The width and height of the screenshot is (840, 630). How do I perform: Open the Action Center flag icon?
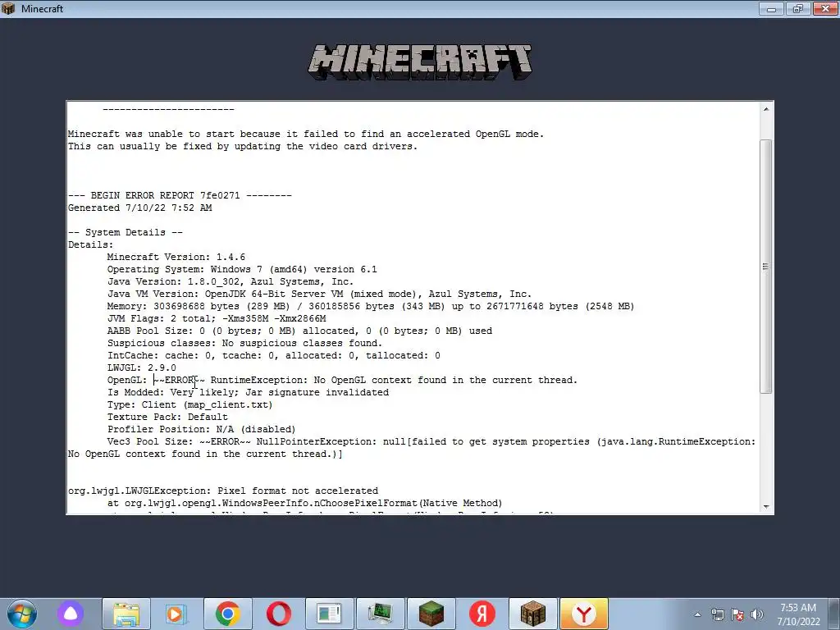pos(737,614)
